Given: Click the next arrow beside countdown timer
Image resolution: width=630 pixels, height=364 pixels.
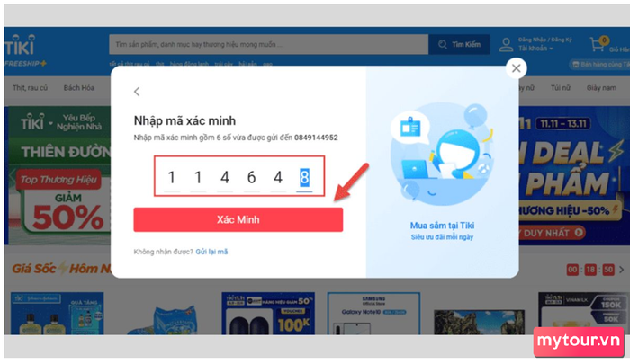Looking at the screenshot, I should click(x=622, y=270).
